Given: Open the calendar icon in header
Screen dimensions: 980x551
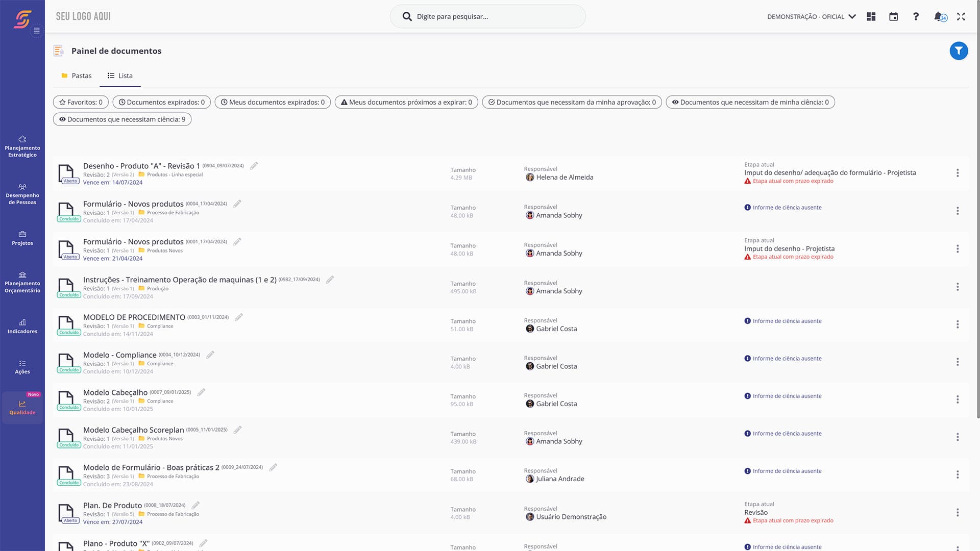Looking at the screenshot, I should (893, 16).
